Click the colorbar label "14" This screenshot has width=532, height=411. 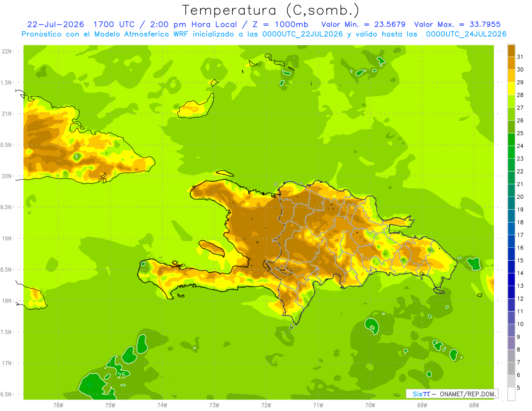click(520, 273)
